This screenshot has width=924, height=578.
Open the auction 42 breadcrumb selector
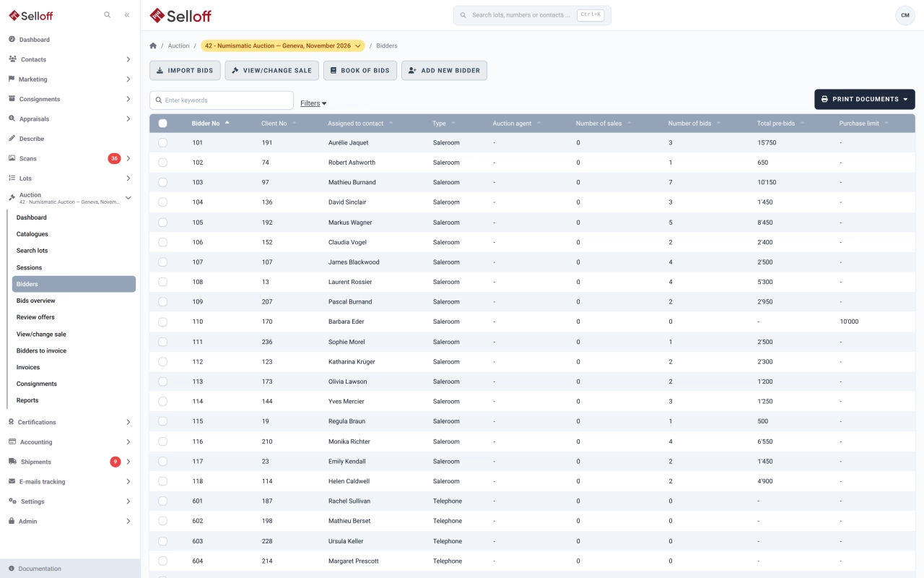tap(282, 46)
